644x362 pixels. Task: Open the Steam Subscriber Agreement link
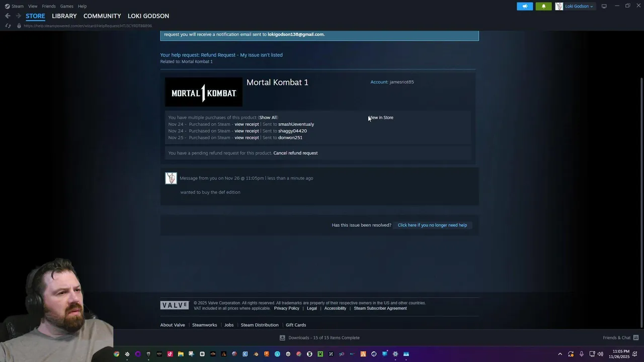[x=380, y=308]
